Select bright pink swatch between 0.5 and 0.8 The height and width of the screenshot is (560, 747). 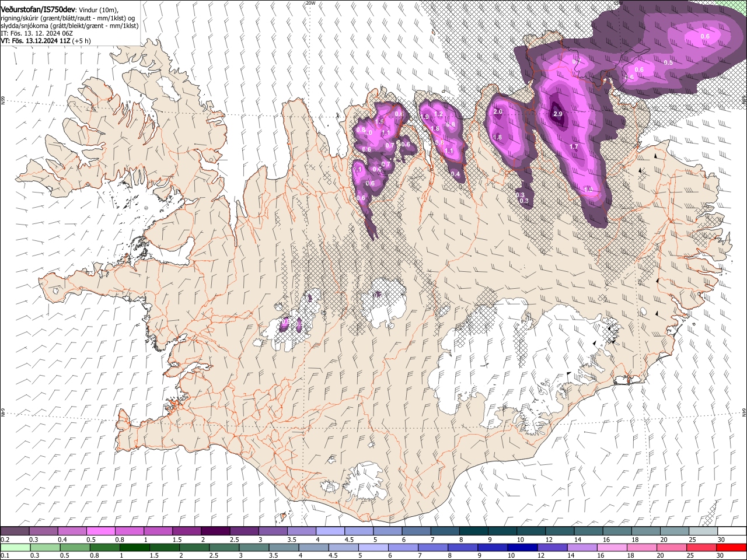[100, 531]
